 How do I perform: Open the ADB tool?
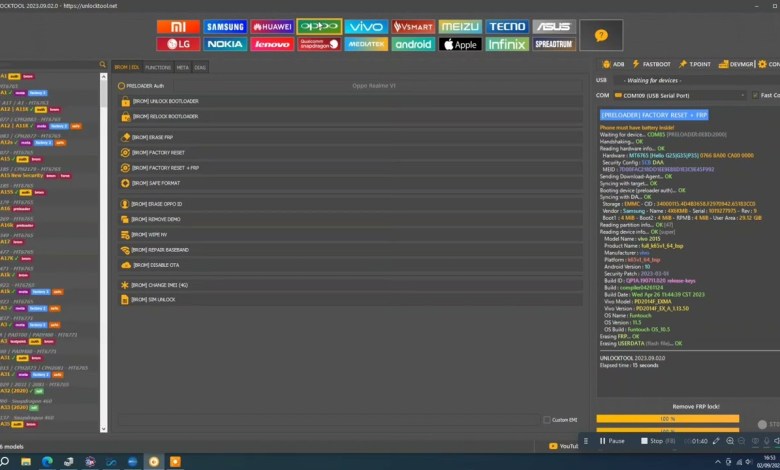click(x=611, y=64)
